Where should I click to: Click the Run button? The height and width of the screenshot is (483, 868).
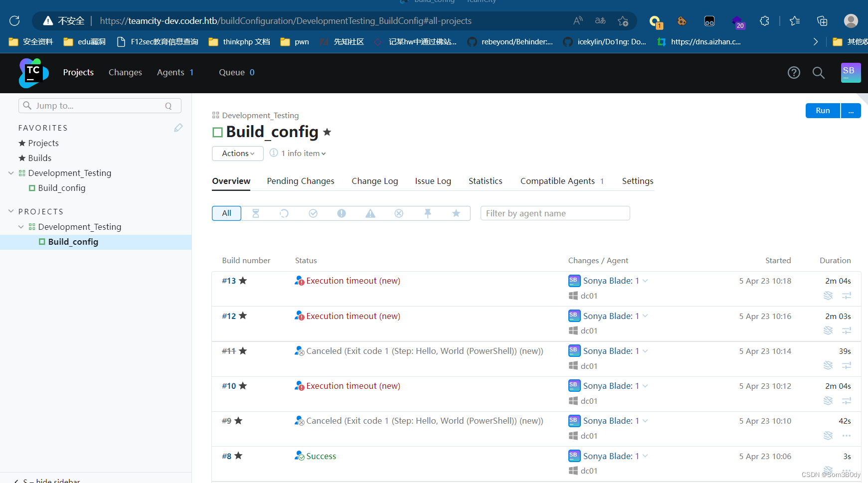coord(823,111)
